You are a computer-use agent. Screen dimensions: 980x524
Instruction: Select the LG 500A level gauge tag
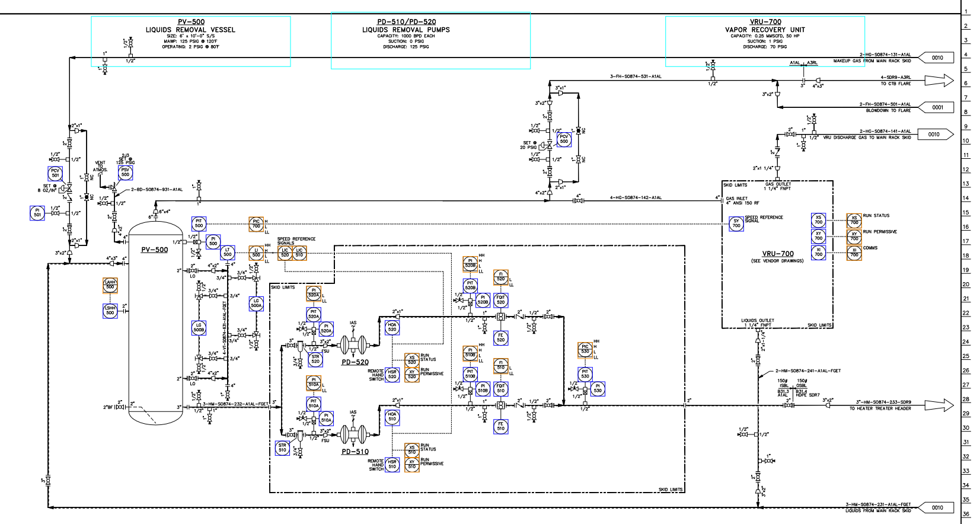(x=256, y=303)
